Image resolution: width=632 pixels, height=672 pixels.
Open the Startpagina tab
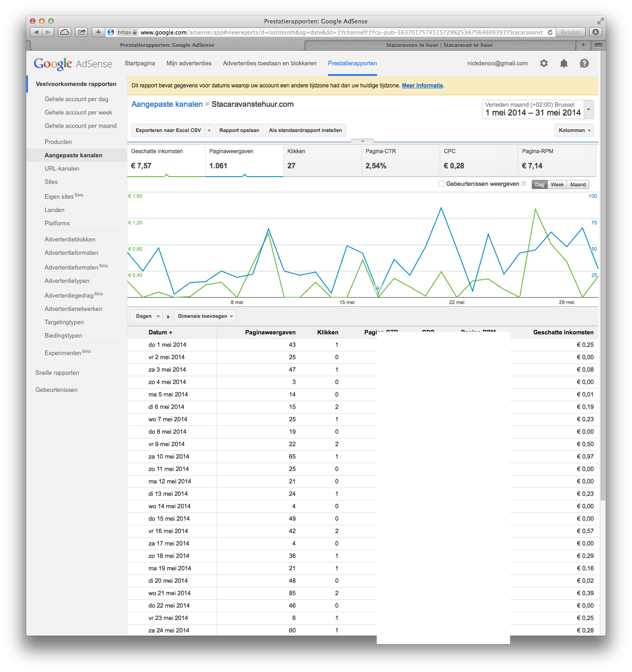coord(140,63)
